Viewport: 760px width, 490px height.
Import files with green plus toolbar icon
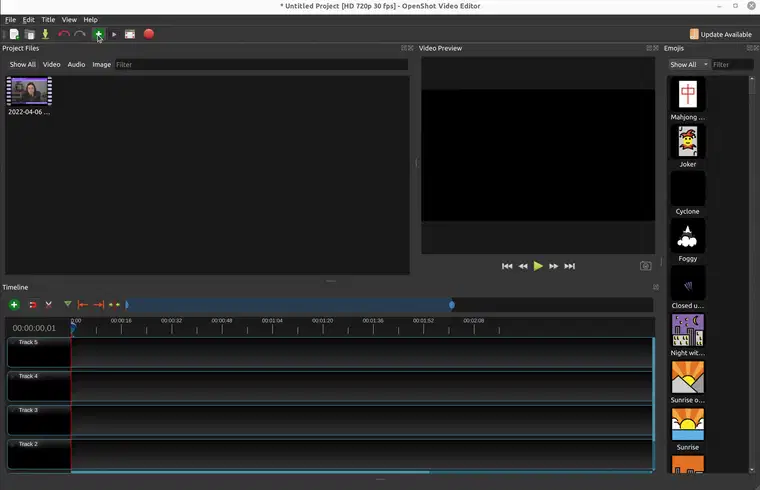98,34
